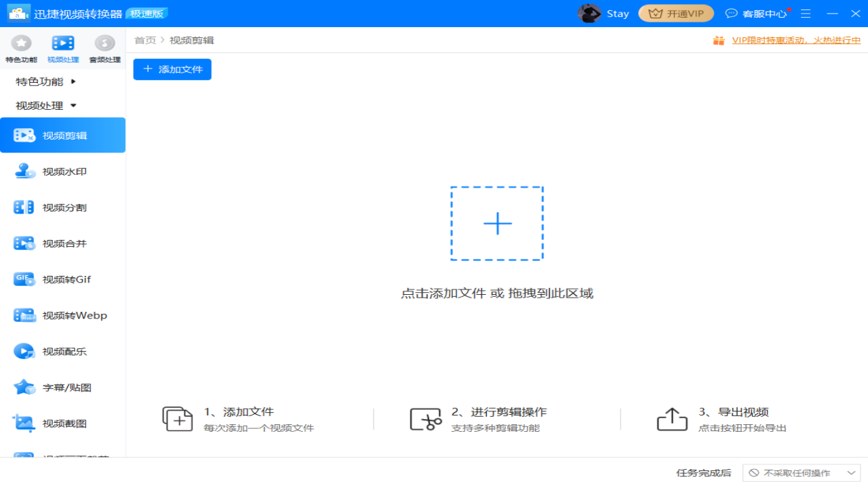Click the 开通VIP upgrade button
The width and height of the screenshot is (868, 488).
tap(675, 13)
